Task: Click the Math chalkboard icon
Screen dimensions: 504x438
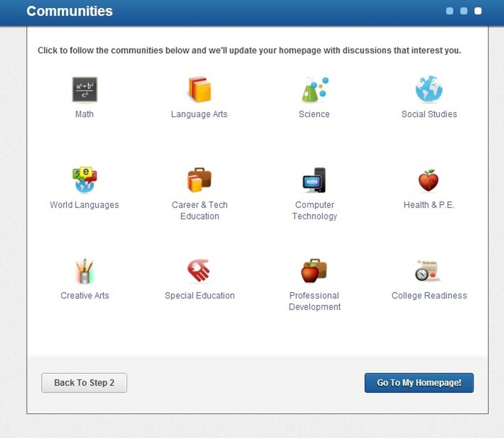Action: 84,89
